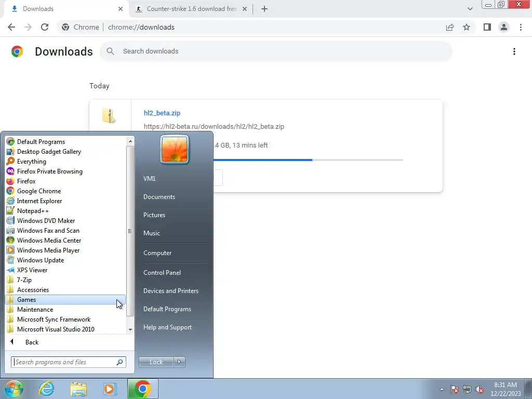This screenshot has width=532, height=399.
Task: Expand the 7-Zip folder
Action: click(24, 280)
